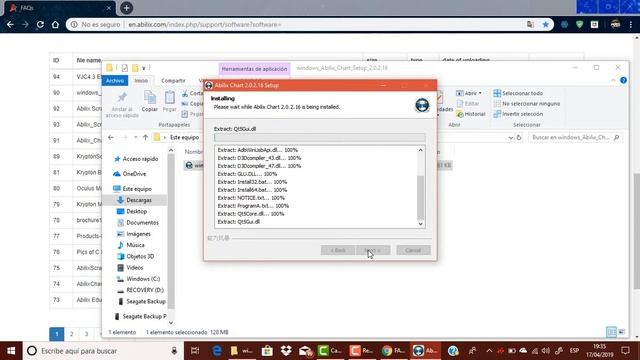
Task: Click the Cancel button in installer
Action: point(413,250)
